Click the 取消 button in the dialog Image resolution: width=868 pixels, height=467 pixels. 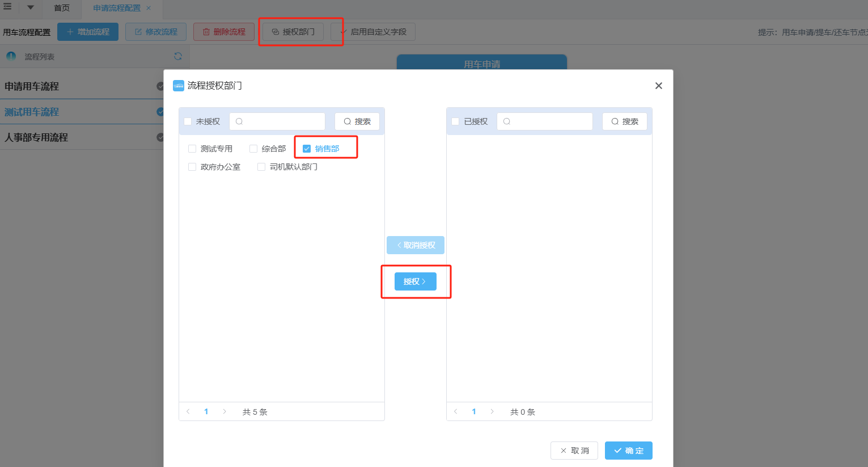574,451
